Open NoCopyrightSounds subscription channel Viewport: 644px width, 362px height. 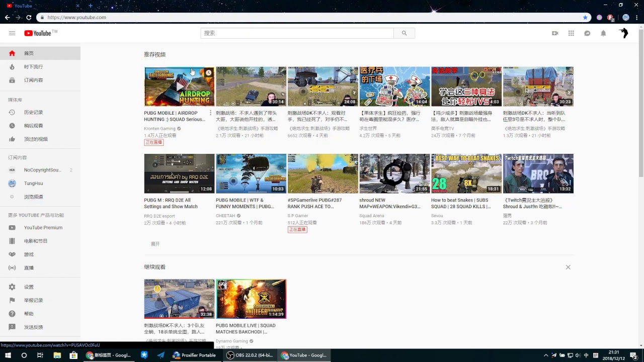point(40,170)
